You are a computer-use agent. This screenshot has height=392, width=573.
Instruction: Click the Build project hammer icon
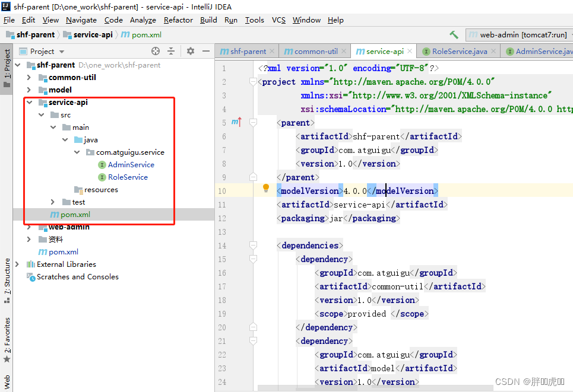(x=454, y=34)
